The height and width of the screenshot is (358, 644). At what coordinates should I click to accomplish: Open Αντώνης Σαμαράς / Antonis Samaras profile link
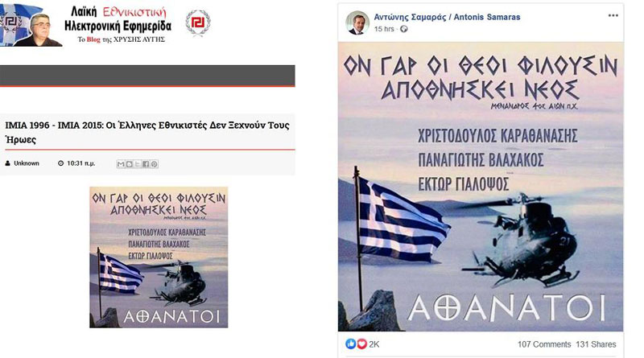tap(447, 17)
